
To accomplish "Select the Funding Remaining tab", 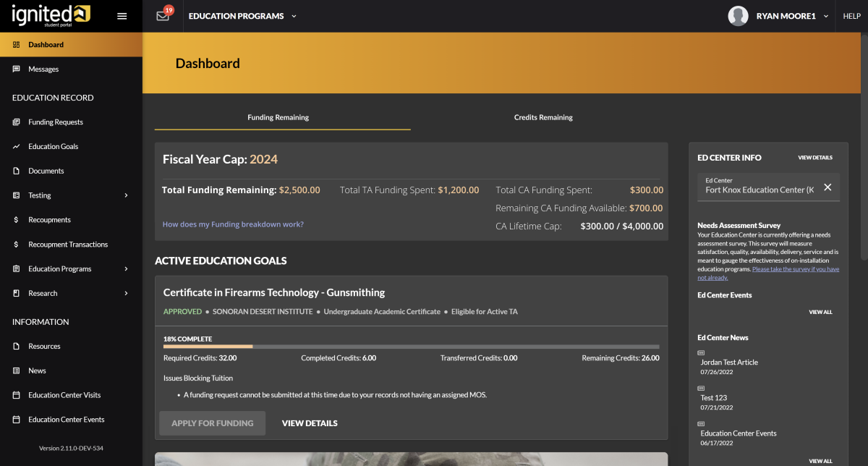I will point(278,117).
